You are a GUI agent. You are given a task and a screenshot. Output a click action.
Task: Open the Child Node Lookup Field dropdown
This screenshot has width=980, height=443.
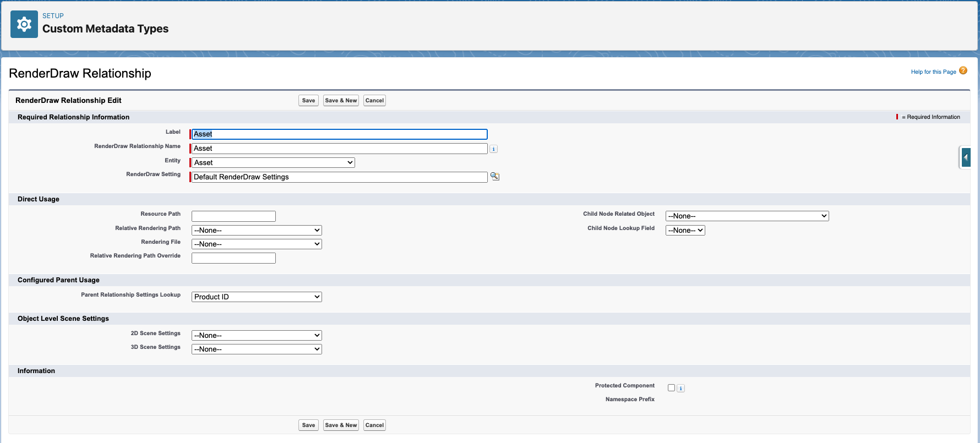[685, 231]
